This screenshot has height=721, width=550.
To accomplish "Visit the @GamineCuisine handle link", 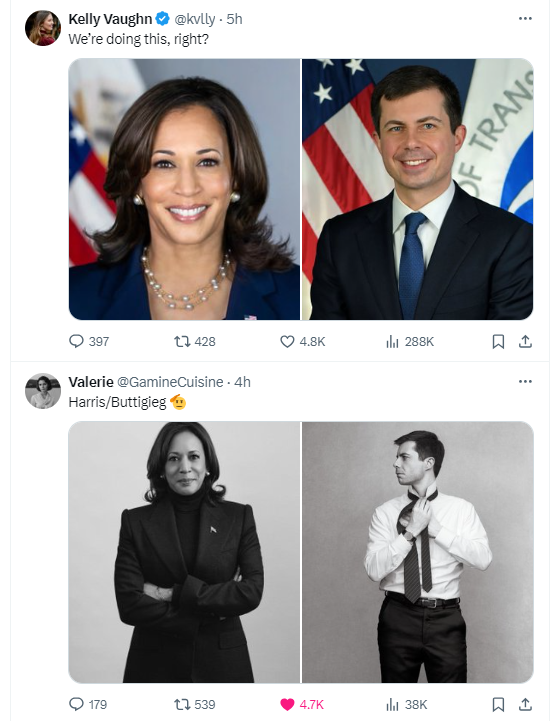I will click(x=170, y=382).
